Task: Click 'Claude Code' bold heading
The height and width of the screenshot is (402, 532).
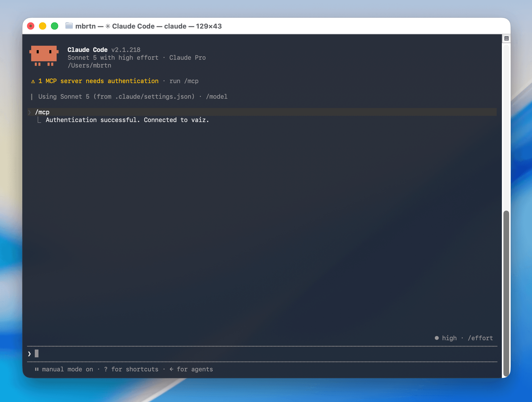Action: click(88, 50)
